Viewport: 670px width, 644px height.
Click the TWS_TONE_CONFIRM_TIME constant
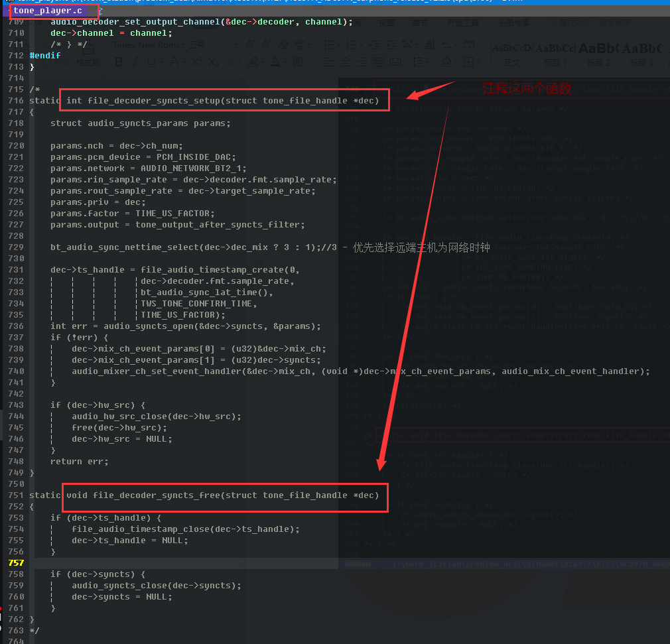[196, 304]
